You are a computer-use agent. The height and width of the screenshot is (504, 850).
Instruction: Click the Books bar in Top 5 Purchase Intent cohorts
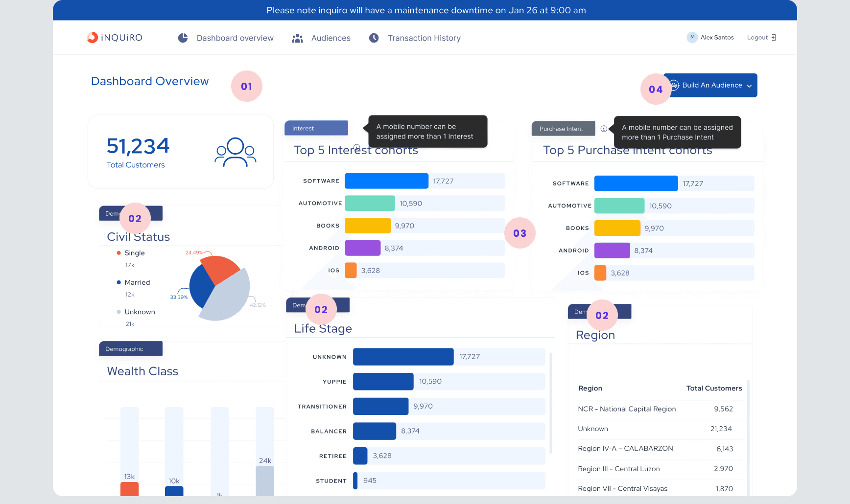pos(617,228)
